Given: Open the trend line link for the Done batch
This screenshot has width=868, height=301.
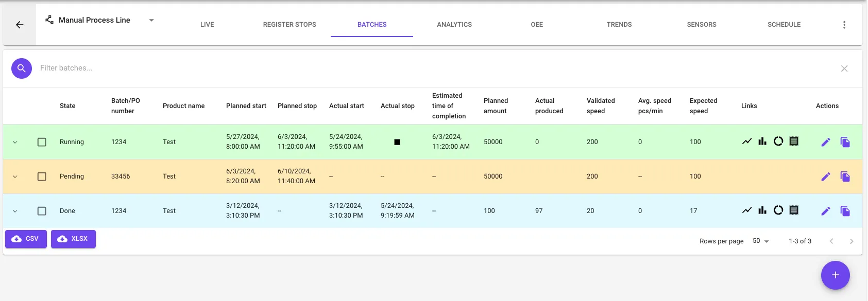Looking at the screenshot, I should [747, 210].
